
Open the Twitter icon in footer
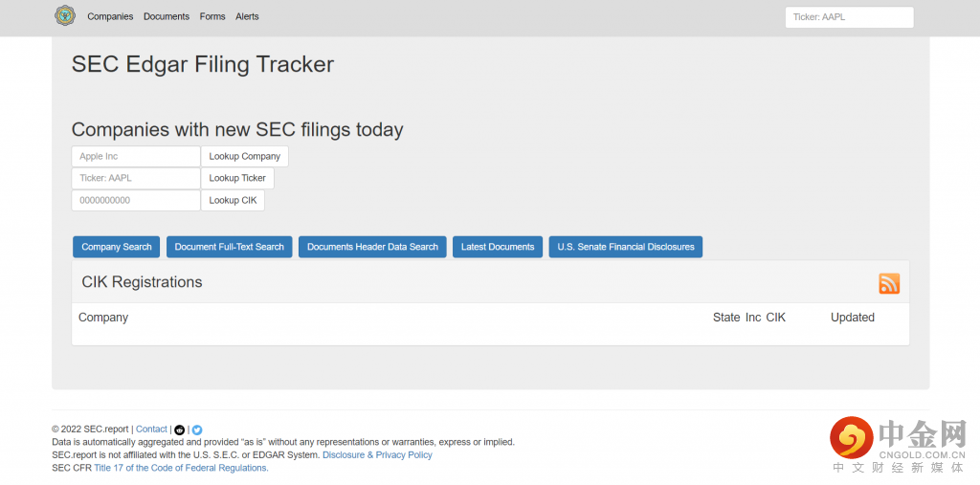coord(197,430)
